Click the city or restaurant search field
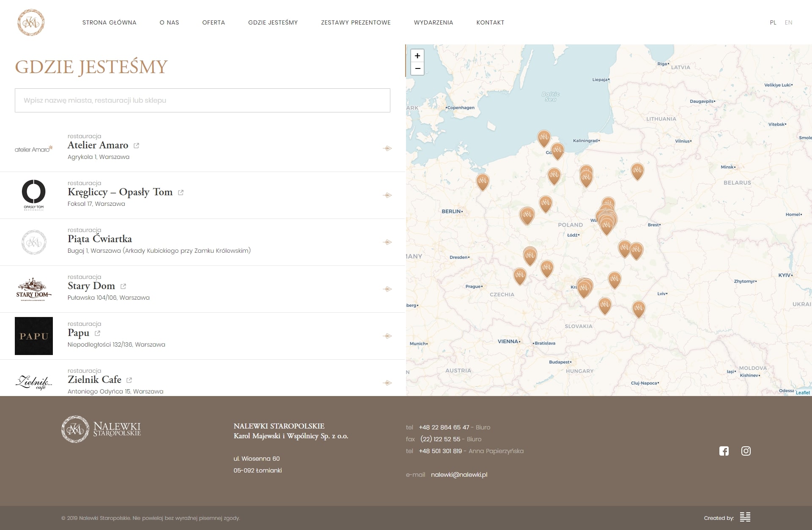Viewport: 812px width, 530px height. tap(202, 100)
